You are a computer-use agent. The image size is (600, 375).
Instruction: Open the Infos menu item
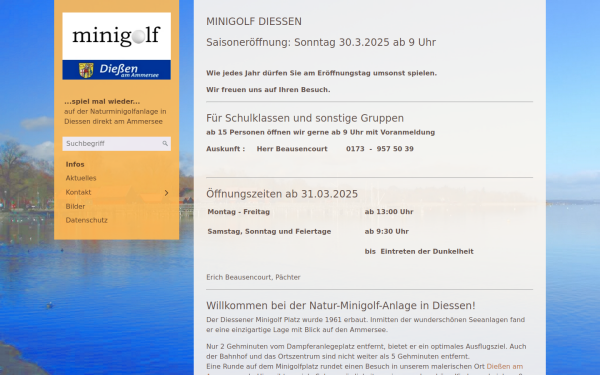[75, 164]
